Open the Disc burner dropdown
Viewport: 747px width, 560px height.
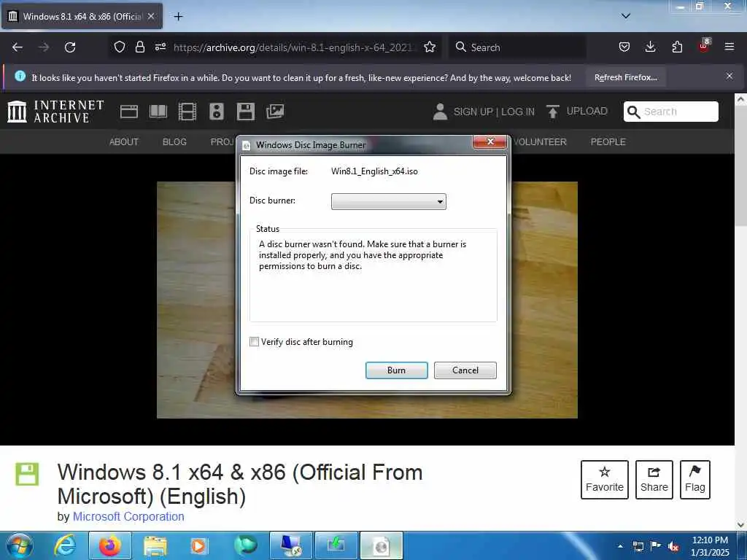[x=388, y=201]
